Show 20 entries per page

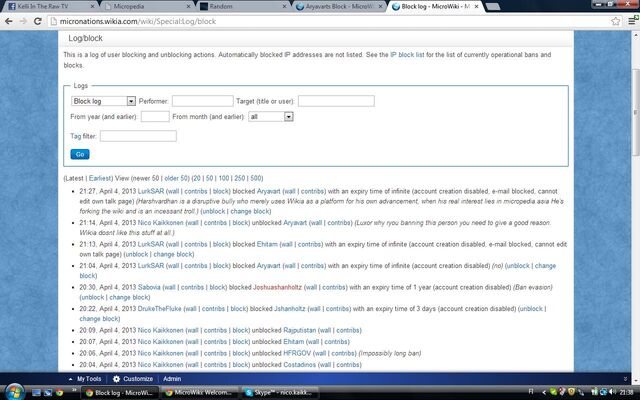[x=197, y=178]
